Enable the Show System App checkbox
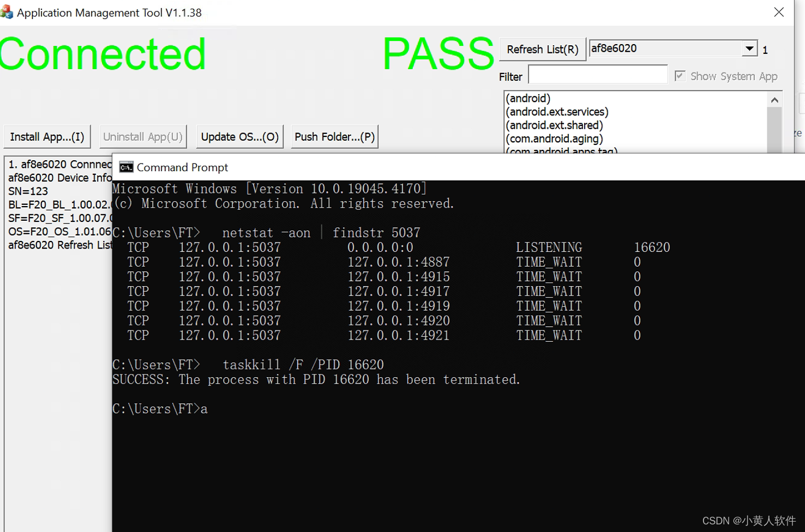 (680, 76)
